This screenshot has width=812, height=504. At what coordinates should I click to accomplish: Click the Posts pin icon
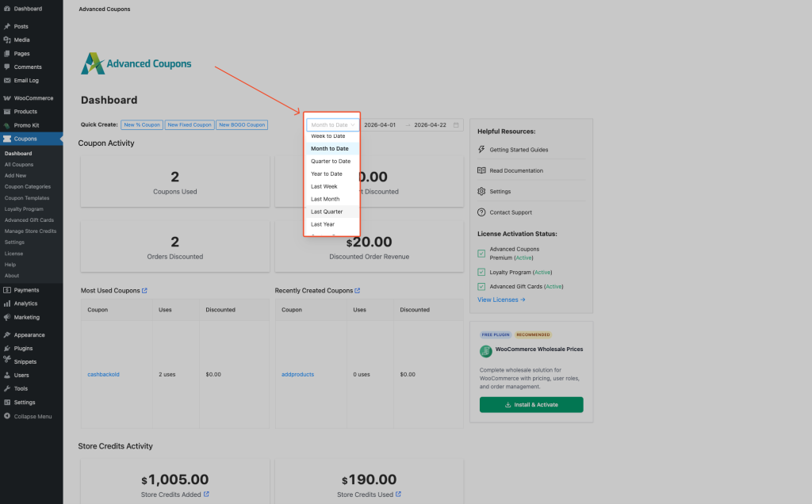pyautogui.click(x=6, y=26)
